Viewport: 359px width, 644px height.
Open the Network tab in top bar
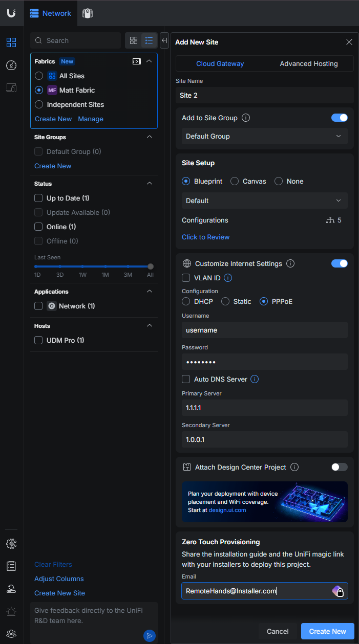coord(51,13)
